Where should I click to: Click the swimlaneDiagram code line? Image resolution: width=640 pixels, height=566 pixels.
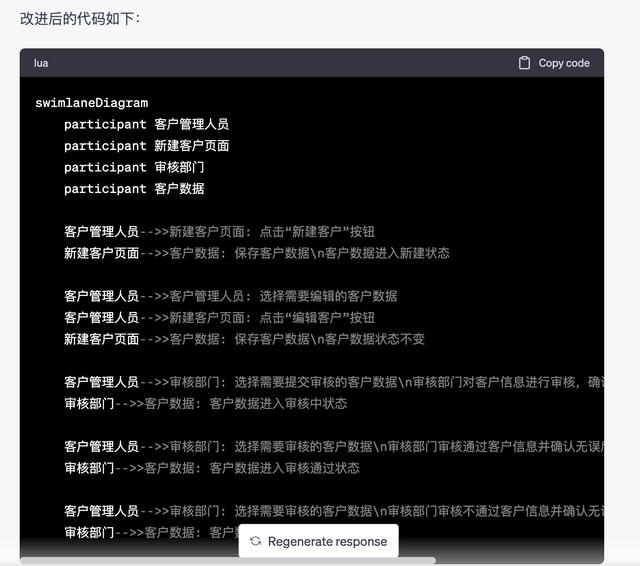tap(91, 103)
